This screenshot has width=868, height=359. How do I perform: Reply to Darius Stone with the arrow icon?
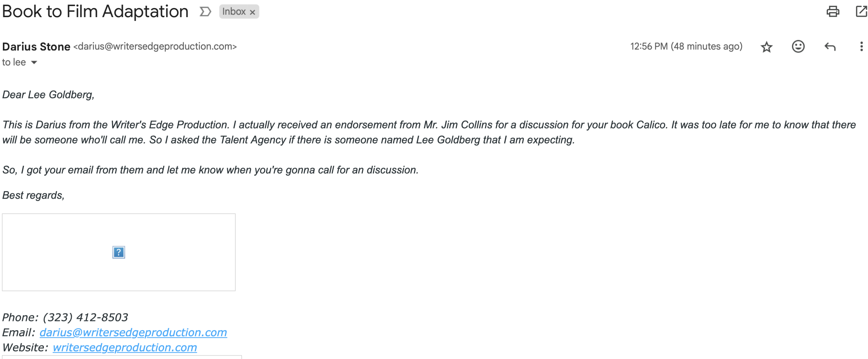(x=830, y=47)
